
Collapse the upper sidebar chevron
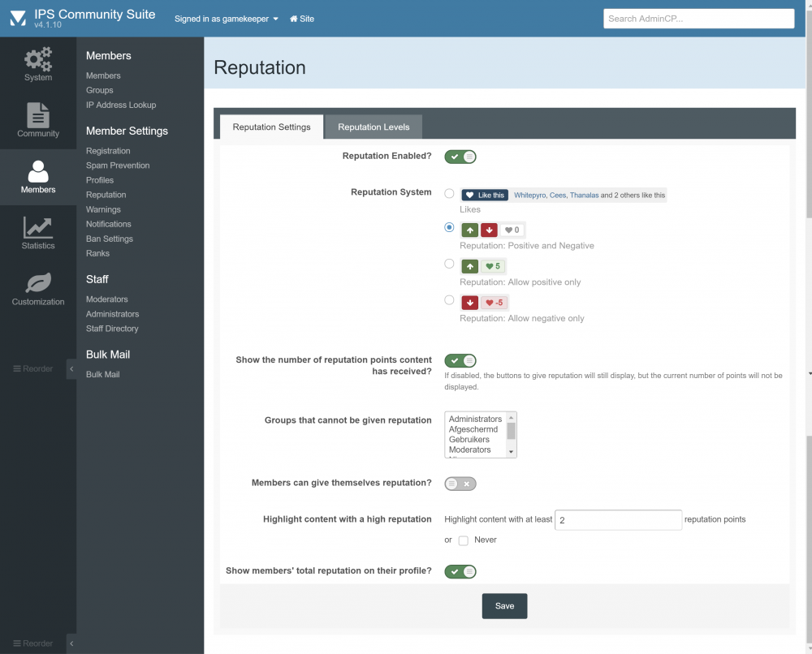pos(71,369)
